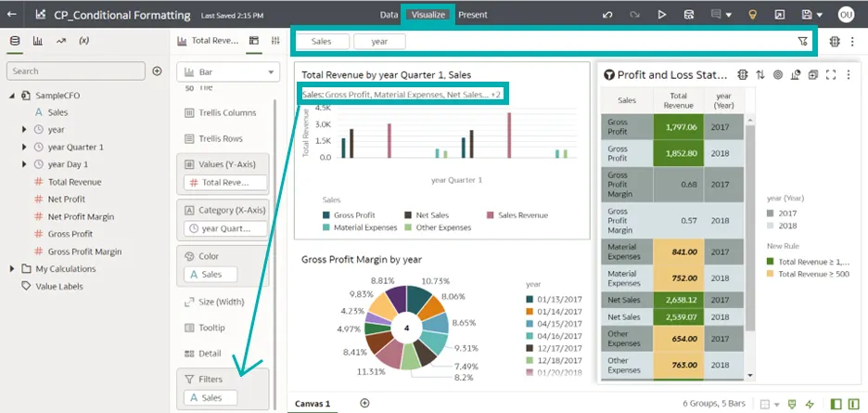868x413 pixels.
Task: Open the Visualizations tab icon in data panel
Action: pos(38,41)
